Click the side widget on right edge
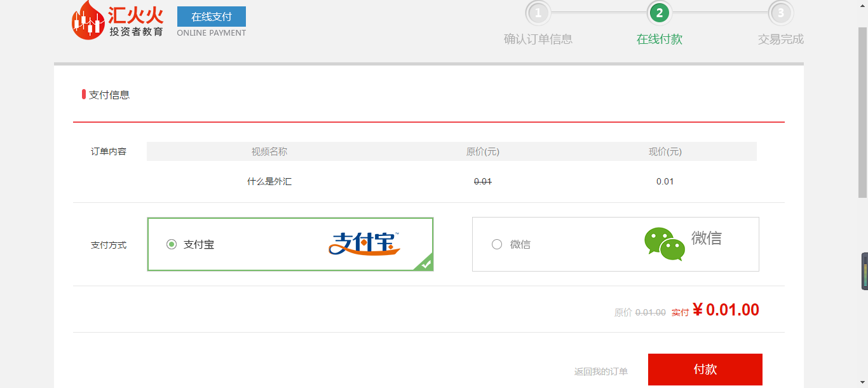Screen dimensions: 868x388 (x=865, y=271)
